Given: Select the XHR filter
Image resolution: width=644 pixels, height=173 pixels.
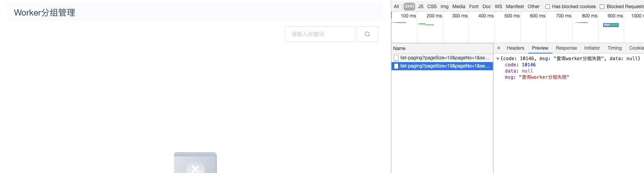Looking at the screenshot, I should point(409,7).
